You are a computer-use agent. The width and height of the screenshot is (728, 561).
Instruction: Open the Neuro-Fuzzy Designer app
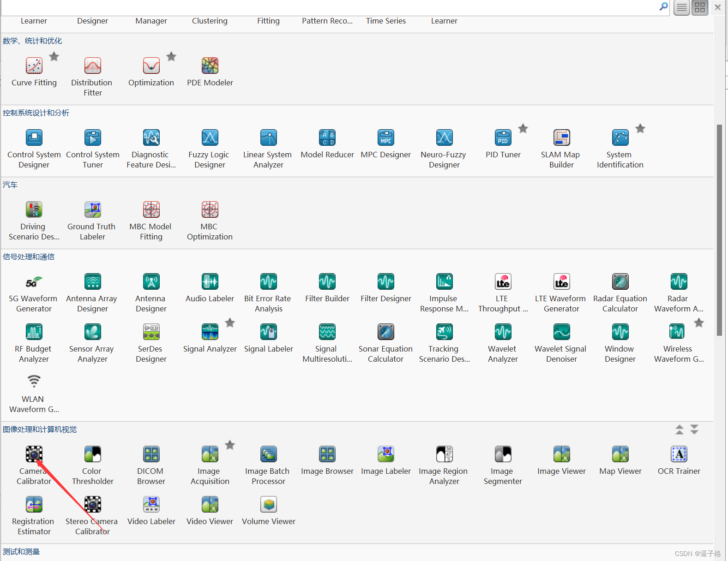pyautogui.click(x=445, y=137)
